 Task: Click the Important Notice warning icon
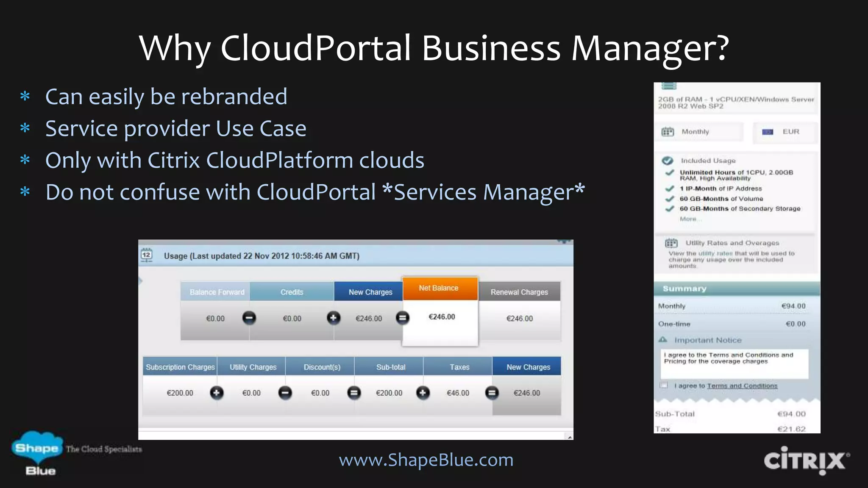point(663,340)
